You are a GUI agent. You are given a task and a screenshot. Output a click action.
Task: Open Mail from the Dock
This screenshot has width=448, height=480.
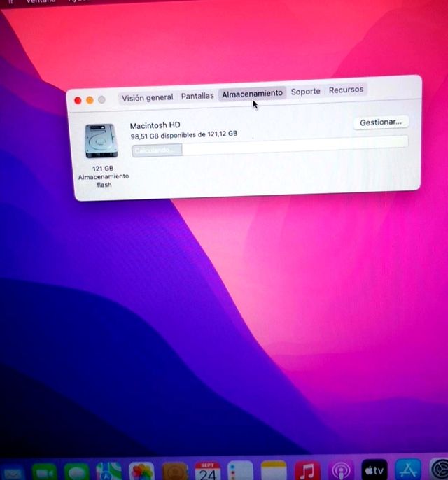point(12,472)
